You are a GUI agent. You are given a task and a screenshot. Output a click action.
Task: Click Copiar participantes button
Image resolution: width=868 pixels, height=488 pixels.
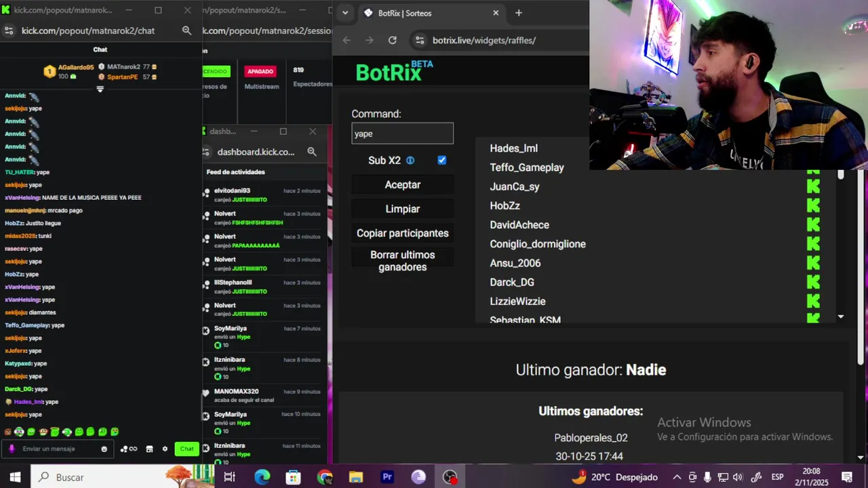(403, 233)
